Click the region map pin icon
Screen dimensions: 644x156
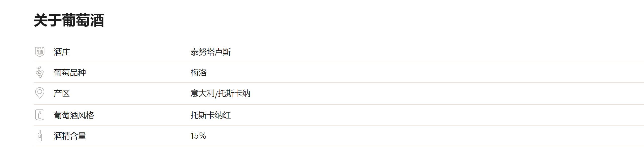[x=39, y=93]
